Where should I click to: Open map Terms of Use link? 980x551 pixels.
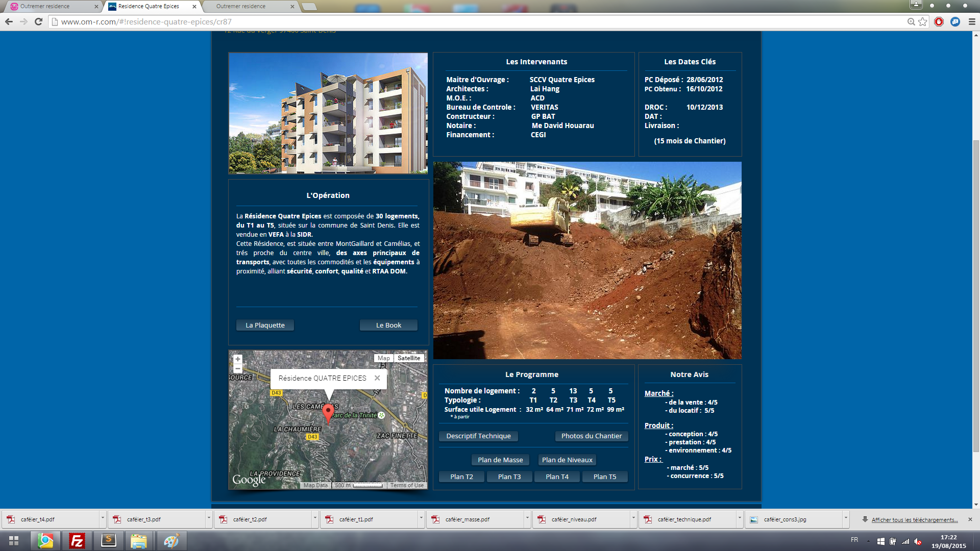coord(407,485)
